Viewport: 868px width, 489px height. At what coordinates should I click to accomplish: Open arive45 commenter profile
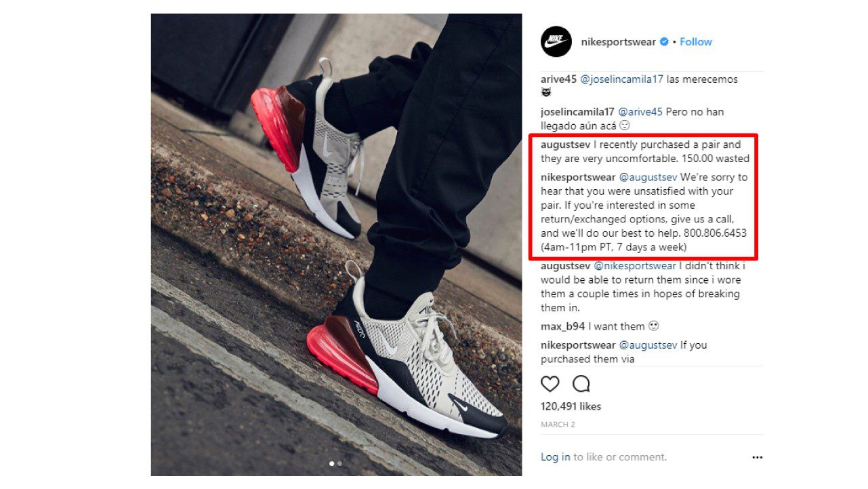pos(559,79)
